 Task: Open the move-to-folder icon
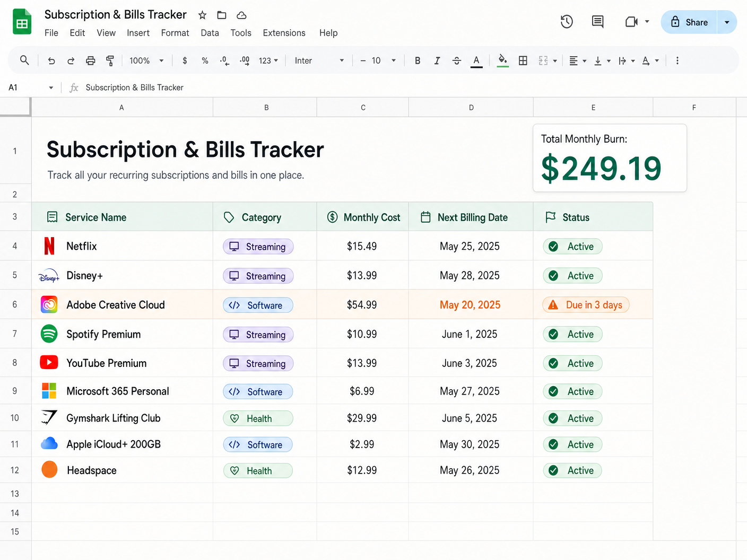click(x=222, y=15)
